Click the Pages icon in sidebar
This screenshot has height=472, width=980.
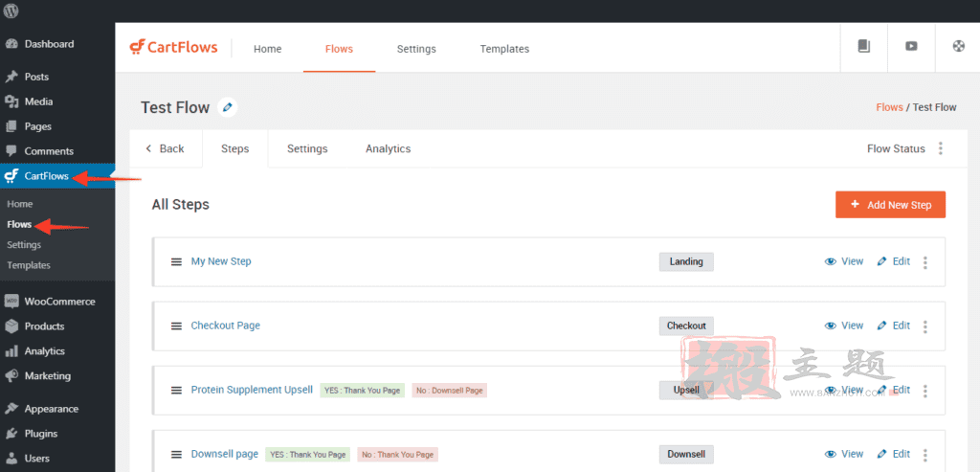coord(11,127)
